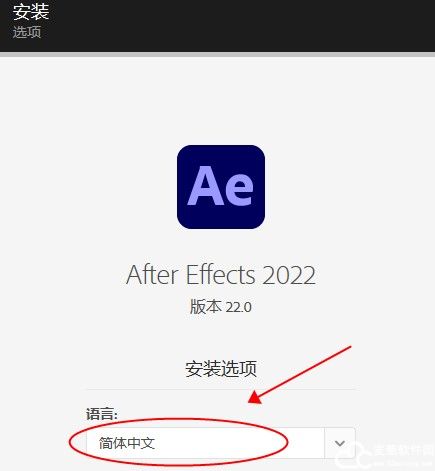The image size is (435, 471).
Task: Expand the language dropdown chevron arrow
Action: 340,443
